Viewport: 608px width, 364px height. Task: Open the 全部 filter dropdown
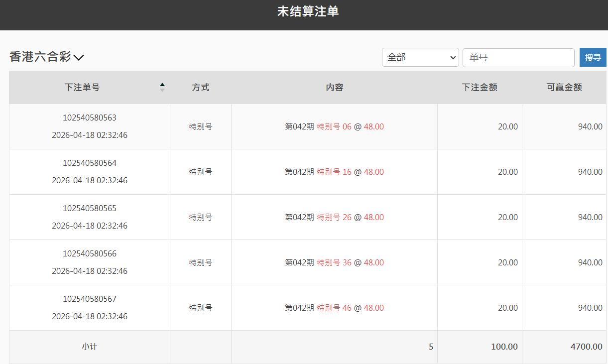click(x=420, y=57)
